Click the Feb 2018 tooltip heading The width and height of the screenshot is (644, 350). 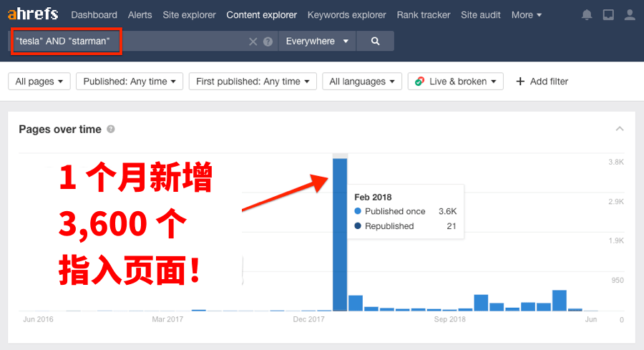pos(373,197)
